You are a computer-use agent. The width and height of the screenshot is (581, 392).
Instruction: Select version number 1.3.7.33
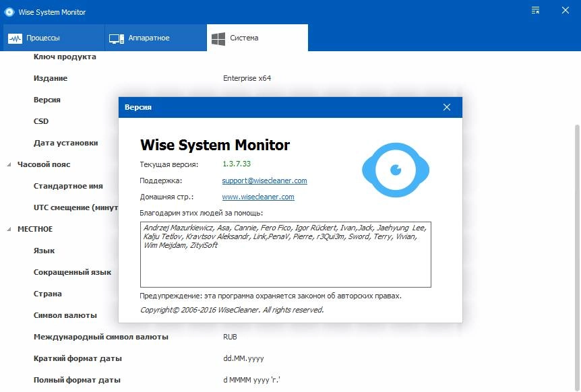tap(237, 164)
